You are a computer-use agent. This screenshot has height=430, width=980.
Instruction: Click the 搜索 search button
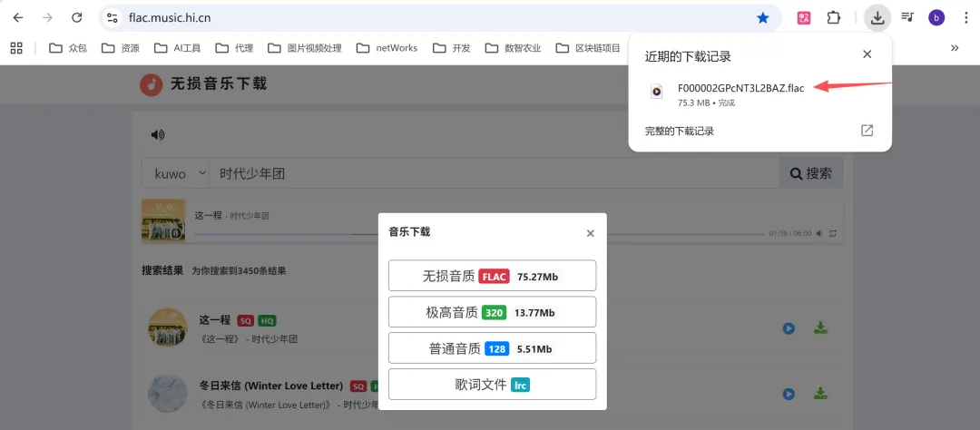pyautogui.click(x=811, y=174)
